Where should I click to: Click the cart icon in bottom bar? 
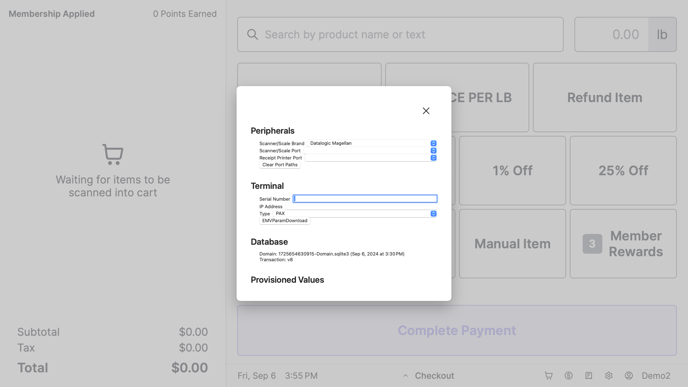point(548,376)
